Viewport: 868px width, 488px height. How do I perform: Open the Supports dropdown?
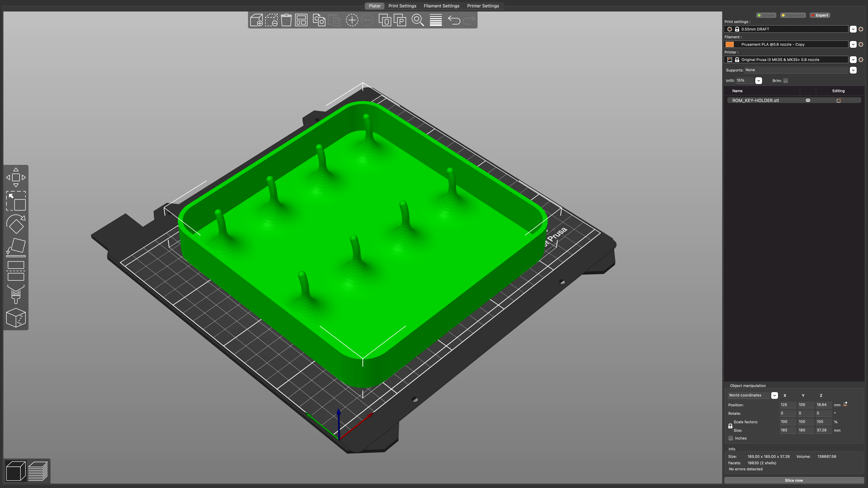(x=853, y=70)
